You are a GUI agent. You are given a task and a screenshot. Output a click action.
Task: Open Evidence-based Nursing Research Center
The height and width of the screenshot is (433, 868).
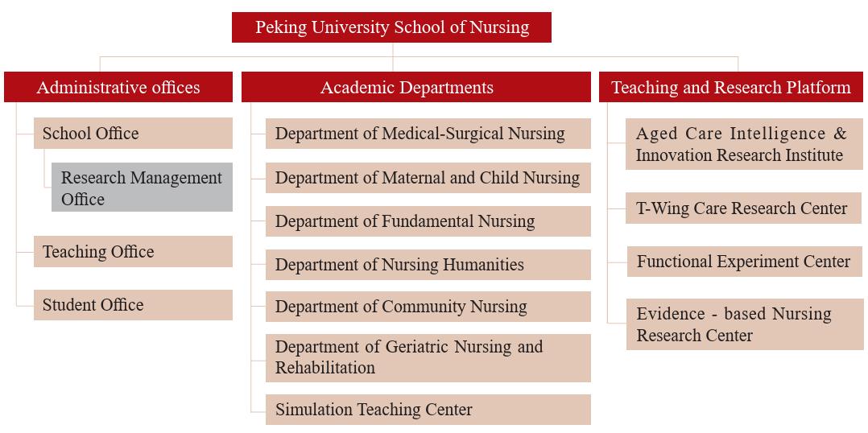[745, 324]
